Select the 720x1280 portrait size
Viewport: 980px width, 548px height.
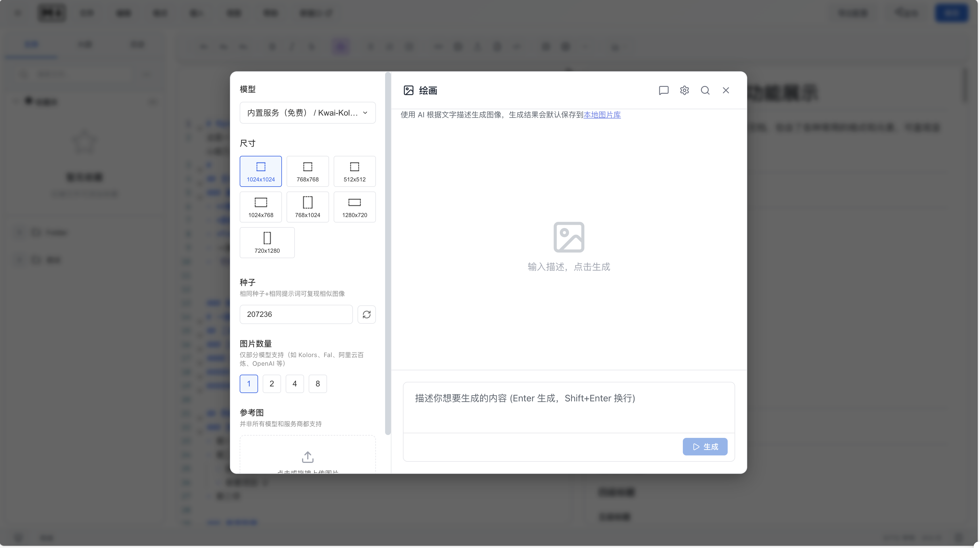(x=267, y=243)
